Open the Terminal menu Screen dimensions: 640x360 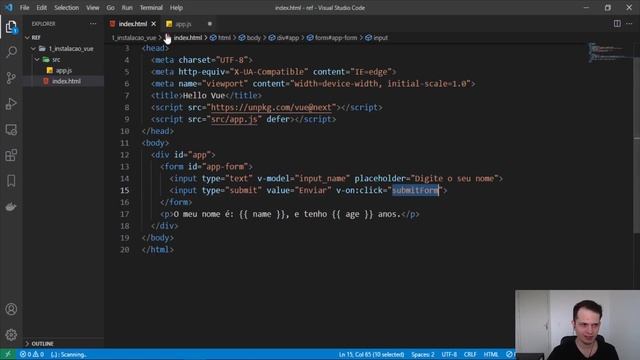(151, 8)
